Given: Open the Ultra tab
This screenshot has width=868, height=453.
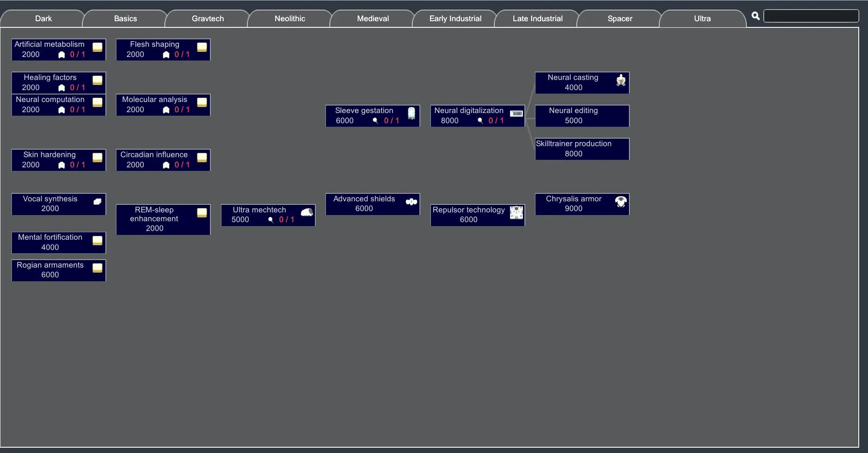Looking at the screenshot, I should [x=702, y=19].
